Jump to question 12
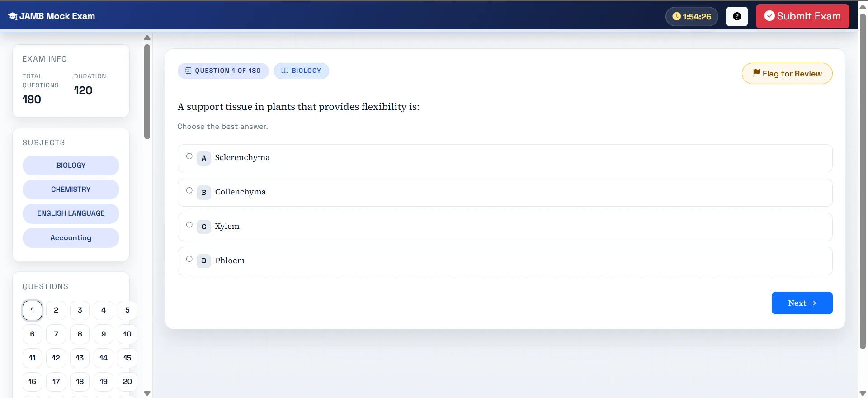 [56, 358]
